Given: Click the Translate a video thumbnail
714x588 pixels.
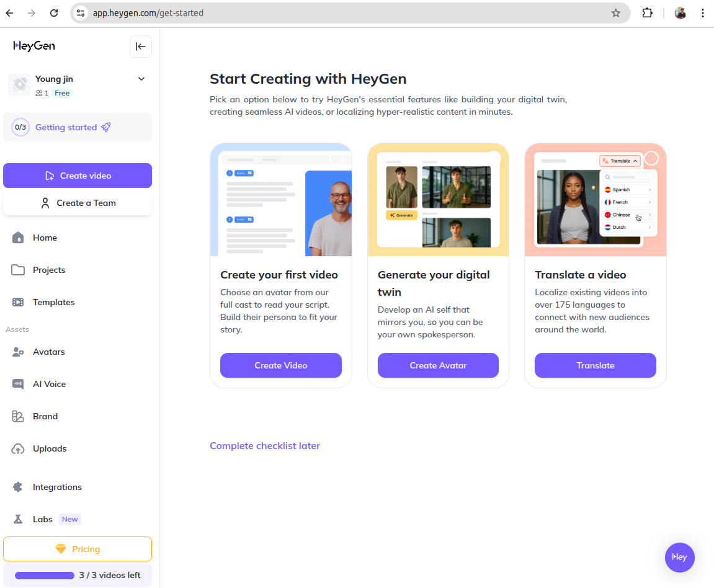Looking at the screenshot, I should pyautogui.click(x=596, y=200).
